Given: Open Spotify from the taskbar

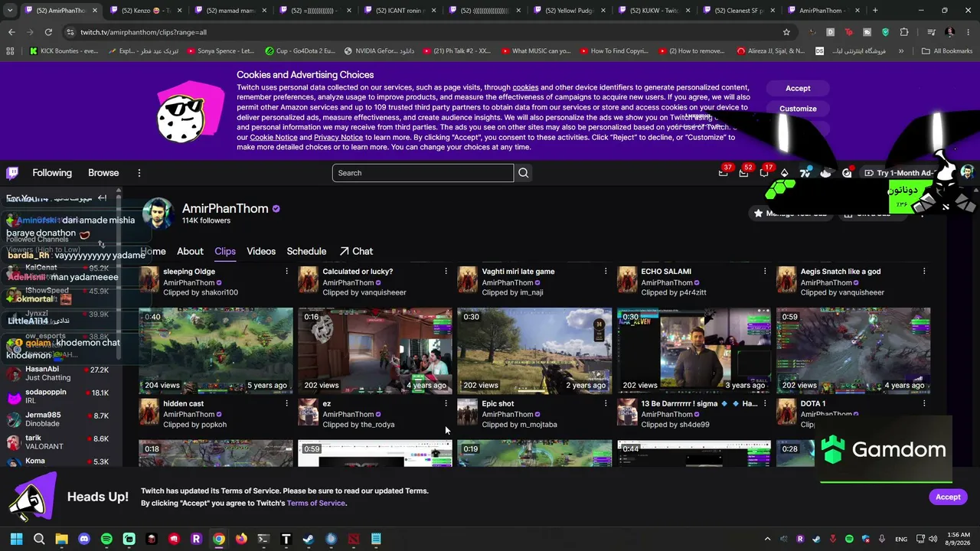Looking at the screenshot, I should (106, 539).
